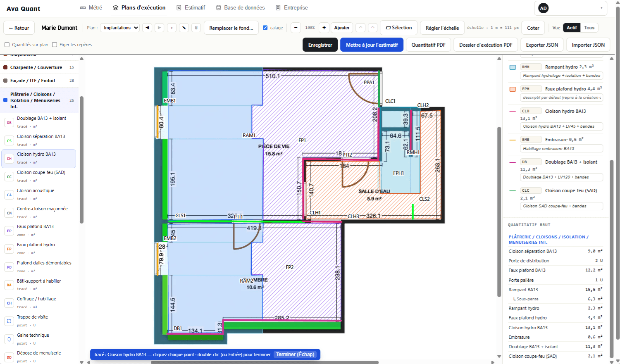Open the Métré tab
Screen dimensions: 620x364
91,8
